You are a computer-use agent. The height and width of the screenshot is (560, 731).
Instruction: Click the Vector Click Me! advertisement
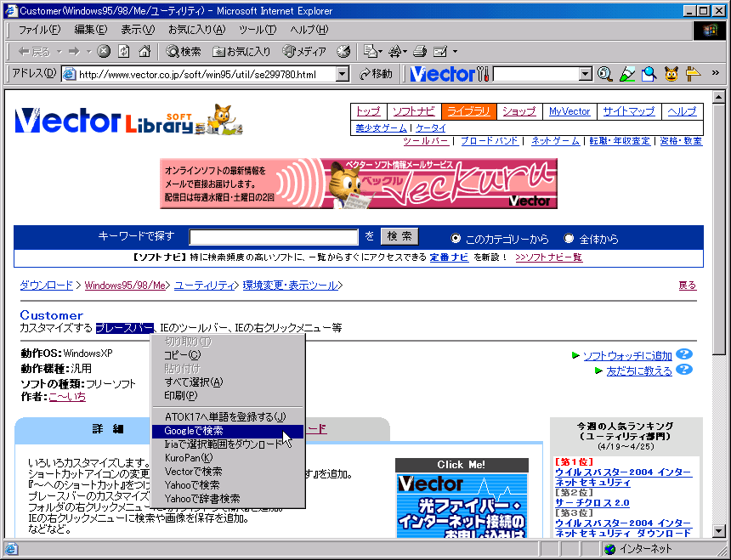[x=462, y=498]
